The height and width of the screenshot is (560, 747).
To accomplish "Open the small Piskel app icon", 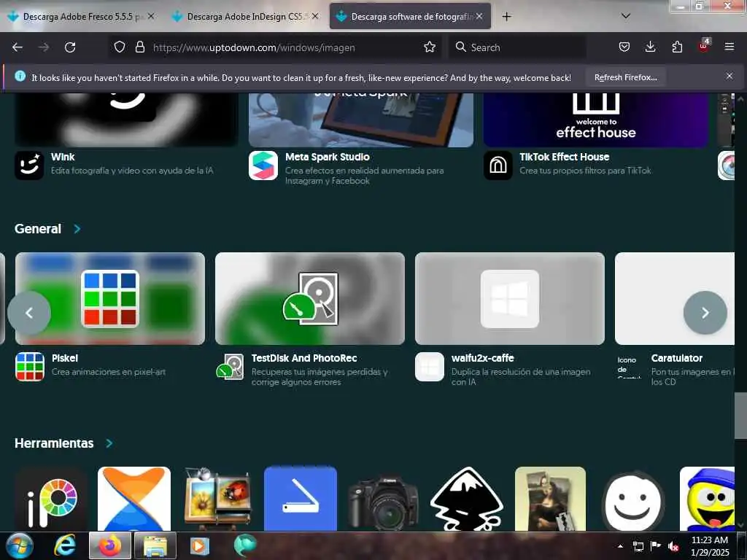I will 29,367.
